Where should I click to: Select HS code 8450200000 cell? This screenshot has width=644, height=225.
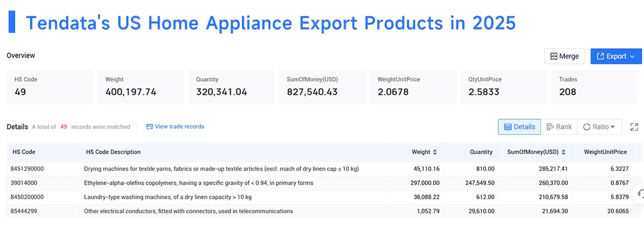[x=28, y=197]
